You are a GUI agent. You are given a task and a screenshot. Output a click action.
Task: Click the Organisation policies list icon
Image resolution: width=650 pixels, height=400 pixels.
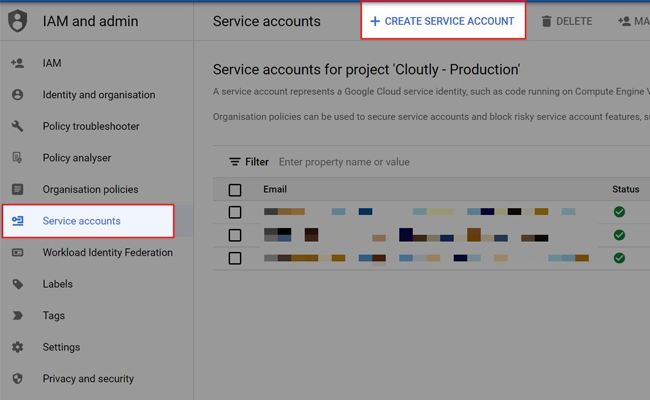point(17,190)
